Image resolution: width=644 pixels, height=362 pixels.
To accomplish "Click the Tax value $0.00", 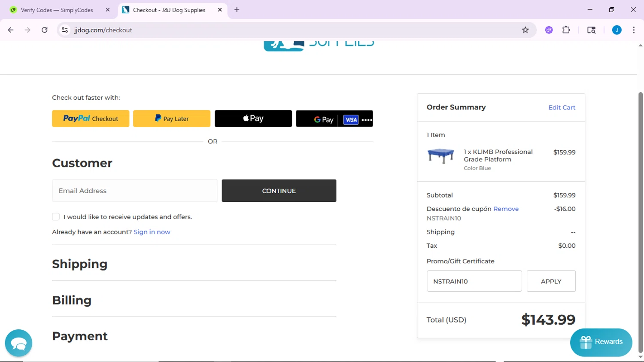I will point(567,246).
